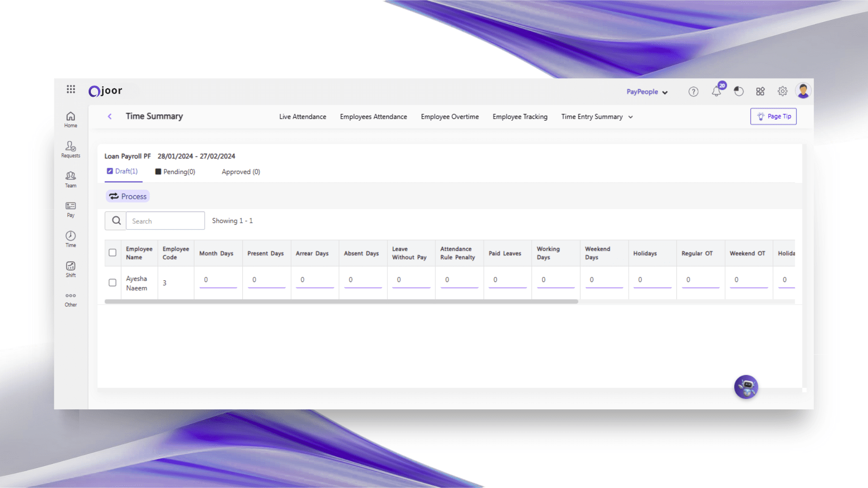Open the chatbot assistant icon
Viewport: 868px width, 488px height.
coord(746,387)
